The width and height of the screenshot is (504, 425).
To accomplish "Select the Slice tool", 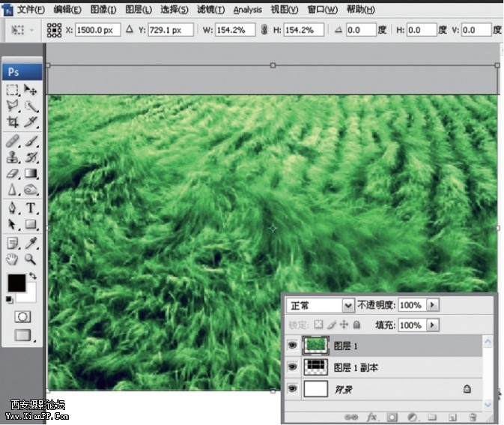I will 31,122.
